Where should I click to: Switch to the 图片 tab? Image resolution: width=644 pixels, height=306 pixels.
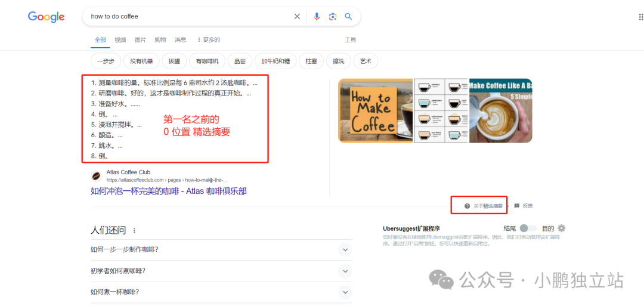(141, 40)
